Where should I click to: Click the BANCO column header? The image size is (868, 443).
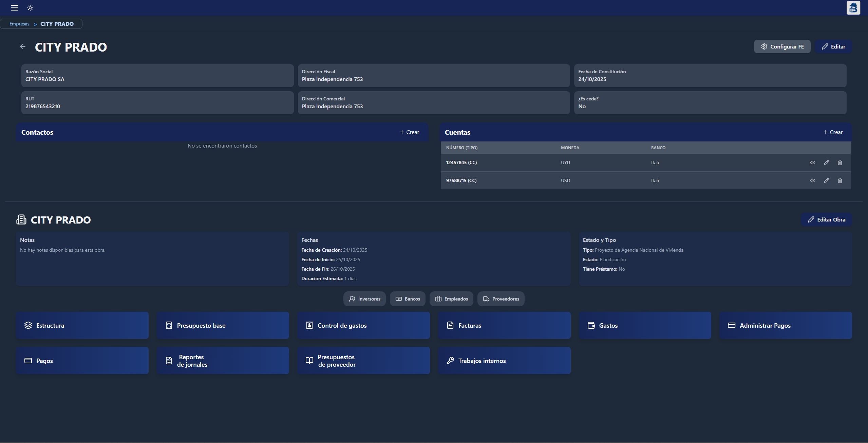coord(658,148)
